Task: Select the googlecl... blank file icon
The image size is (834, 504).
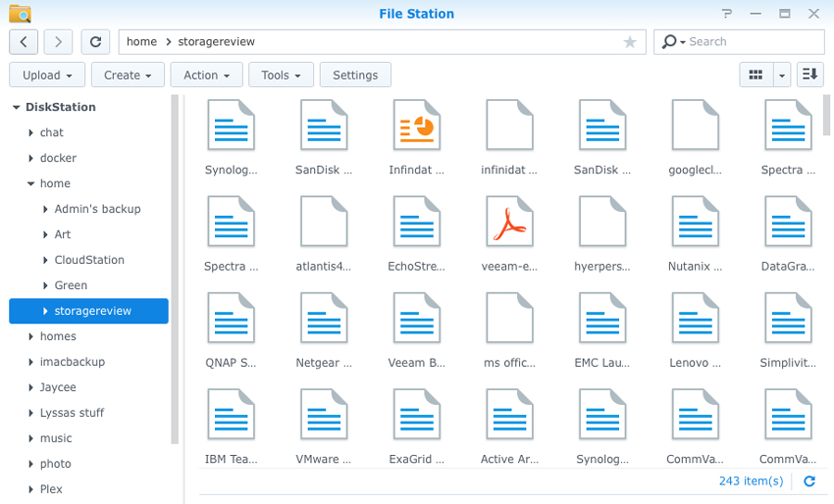Action: click(696, 125)
